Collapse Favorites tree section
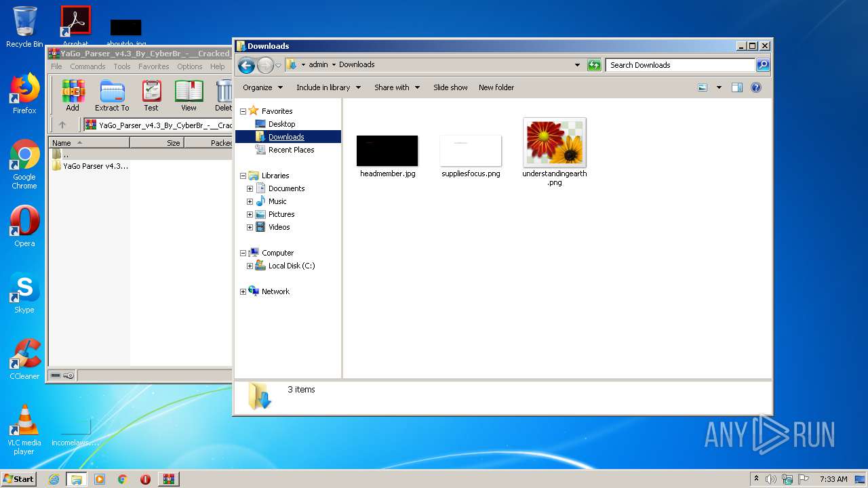Image resolution: width=868 pixels, height=488 pixels. tap(243, 111)
